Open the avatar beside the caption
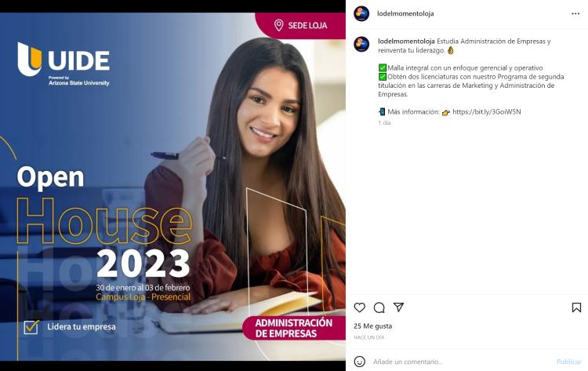The width and height of the screenshot is (588, 371). coord(361,44)
